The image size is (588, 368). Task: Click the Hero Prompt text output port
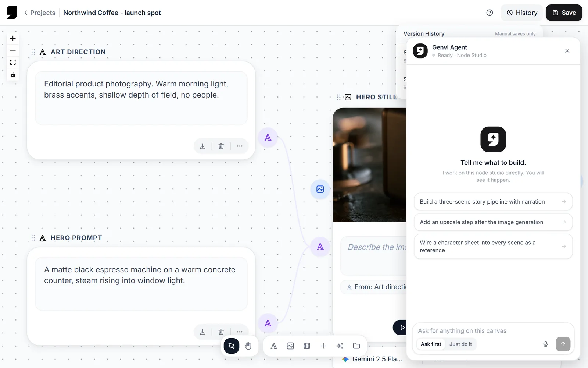pos(268,323)
